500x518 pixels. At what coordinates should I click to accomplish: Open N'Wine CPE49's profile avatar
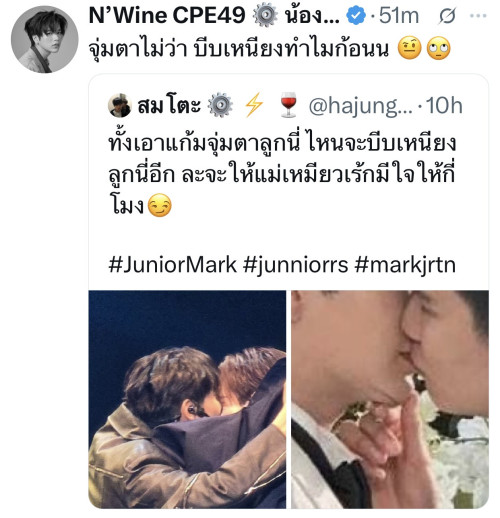coord(44,39)
